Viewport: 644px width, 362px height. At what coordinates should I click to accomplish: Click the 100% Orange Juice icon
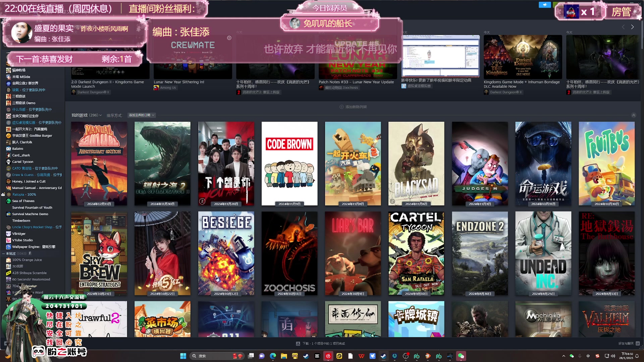tap(9, 260)
